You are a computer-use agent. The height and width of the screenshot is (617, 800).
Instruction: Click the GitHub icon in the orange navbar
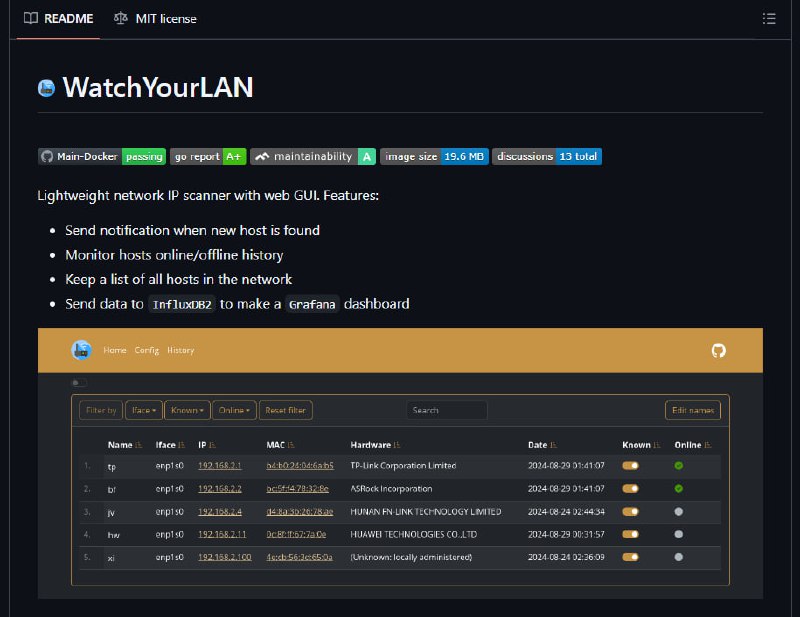tap(718, 351)
